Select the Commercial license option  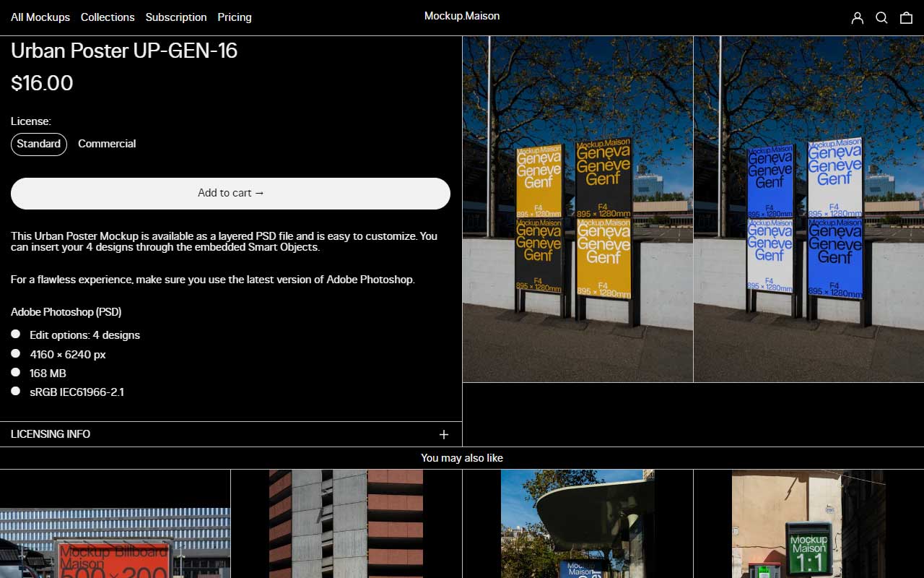(107, 144)
